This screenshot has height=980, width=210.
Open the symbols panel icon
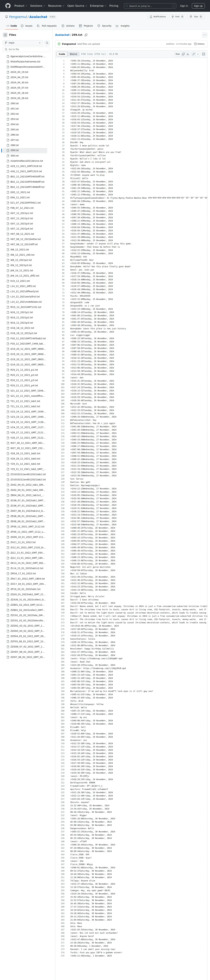(x=203, y=54)
